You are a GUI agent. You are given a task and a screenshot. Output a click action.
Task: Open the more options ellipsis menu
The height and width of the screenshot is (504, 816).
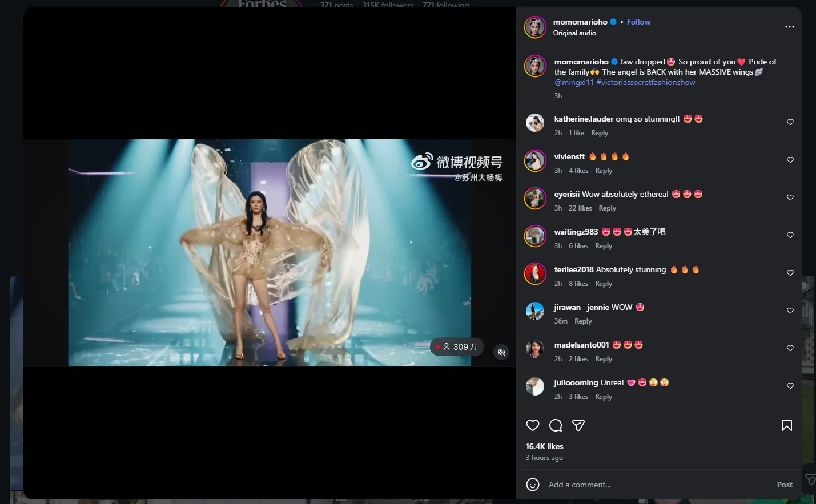pos(790,27)
